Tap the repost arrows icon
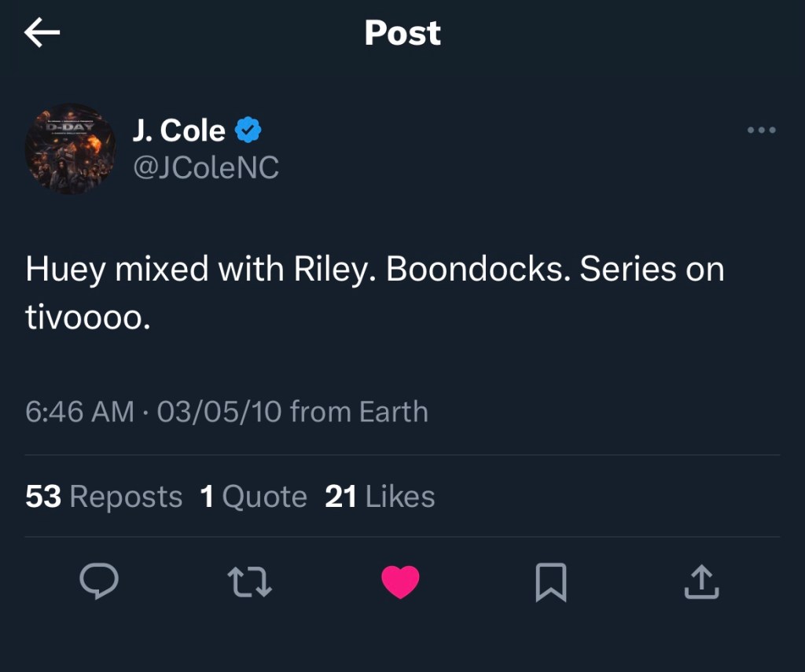Screen dimensions: 805x672 [249, 582]
